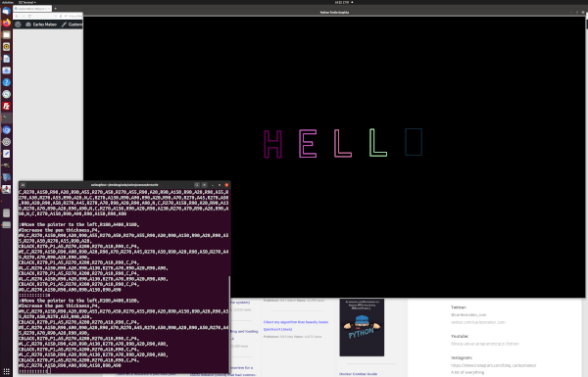This screenshot has width=588, height=377.
Task: Click the 'Twitter:' heading on the web page
Action: pyautogui.click(x=459, y=307)
